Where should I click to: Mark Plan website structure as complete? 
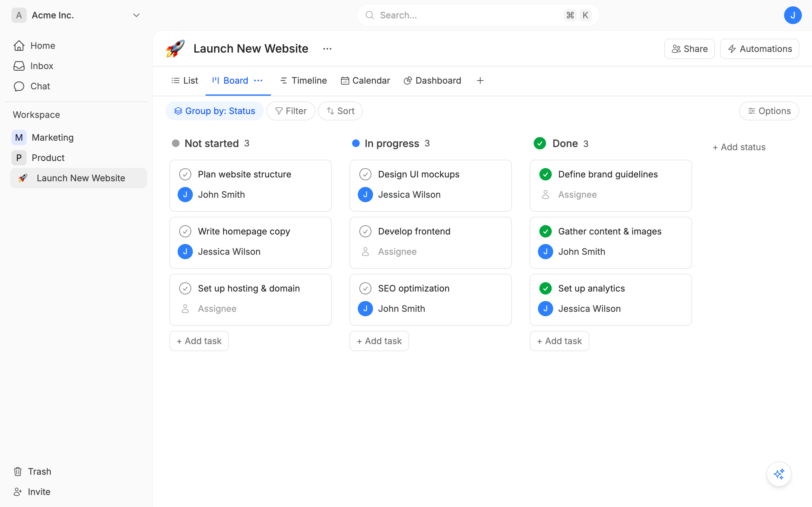185,174
